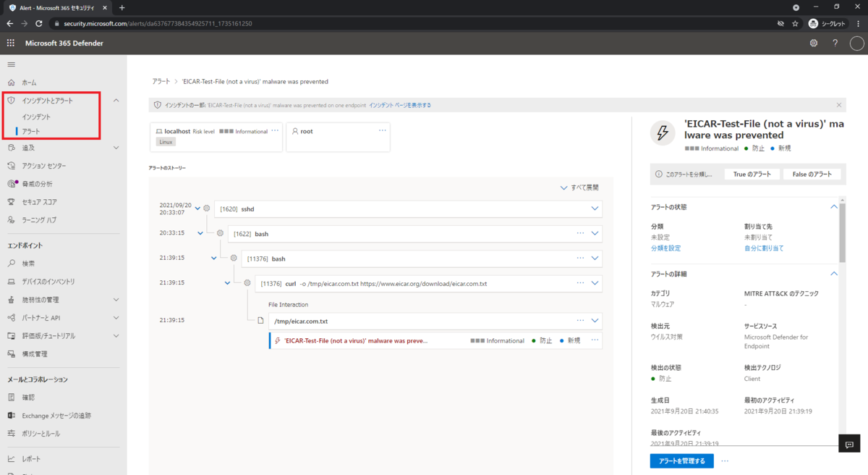Viewport: 868px width, 475px height.
Task: Collapse navigation with the hamburger icon
Action: coord(11,64)
